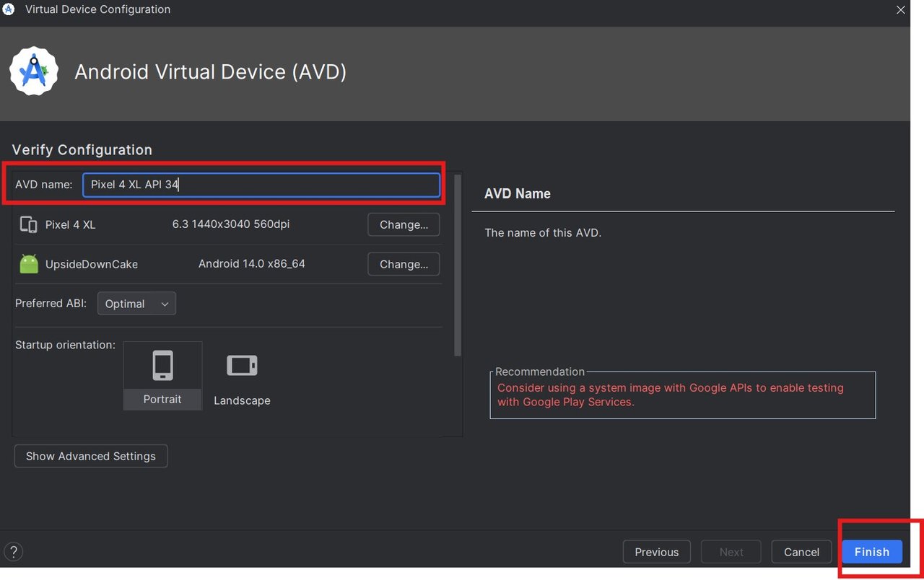
Task: Go back with the Previous button
Action: tap(657, 552)
